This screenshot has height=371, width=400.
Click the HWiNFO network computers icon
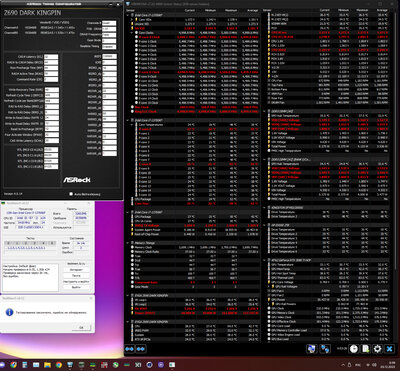click(x=311, y=349)
